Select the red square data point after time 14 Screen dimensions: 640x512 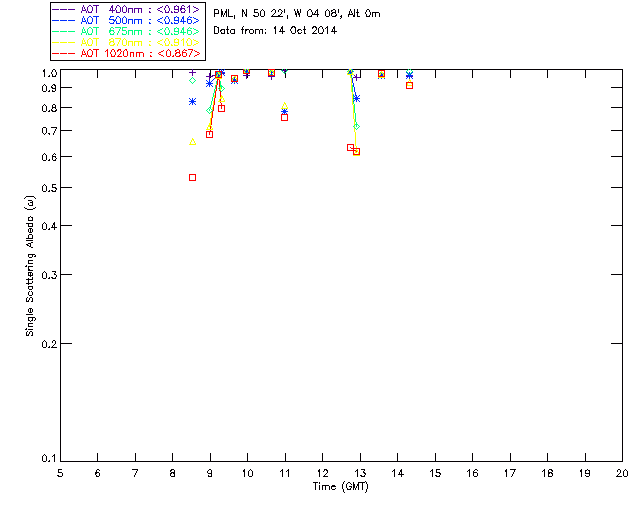(409, 85)
